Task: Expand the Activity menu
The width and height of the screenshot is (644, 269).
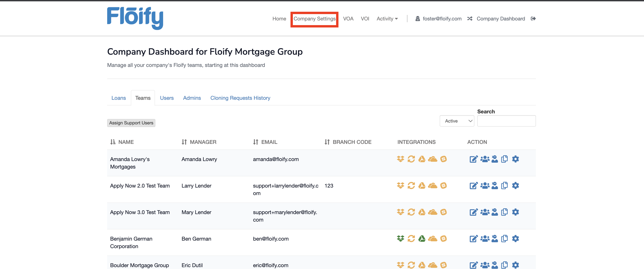Action: tap(387, 19)
